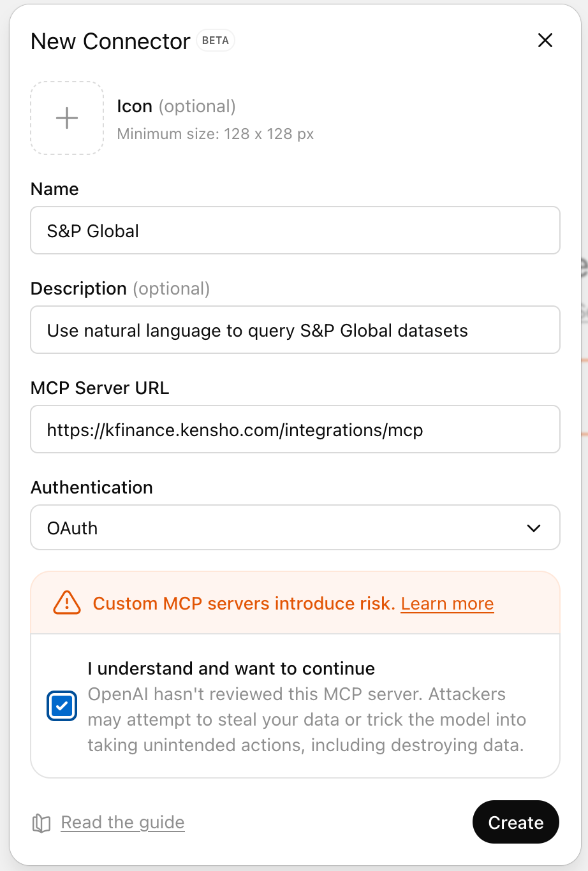Open the Read the guide link
Screen dimensions: 588x871
click(x=122, y=823)
